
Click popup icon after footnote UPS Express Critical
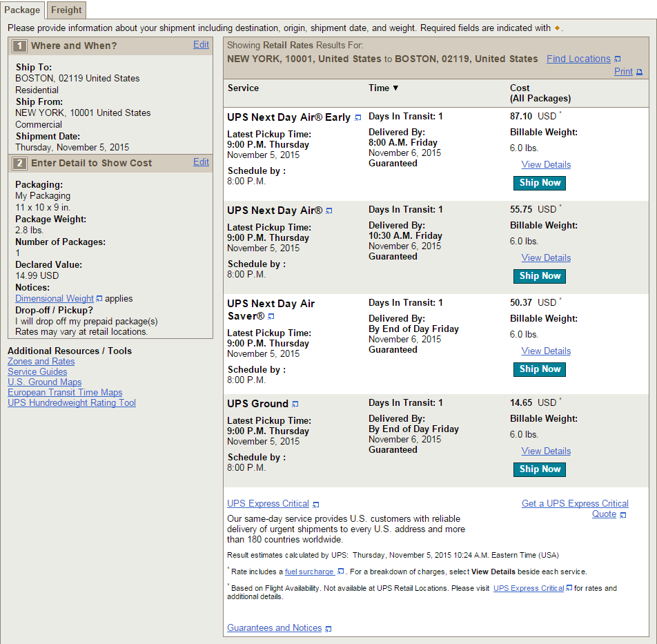pos(569,588)
